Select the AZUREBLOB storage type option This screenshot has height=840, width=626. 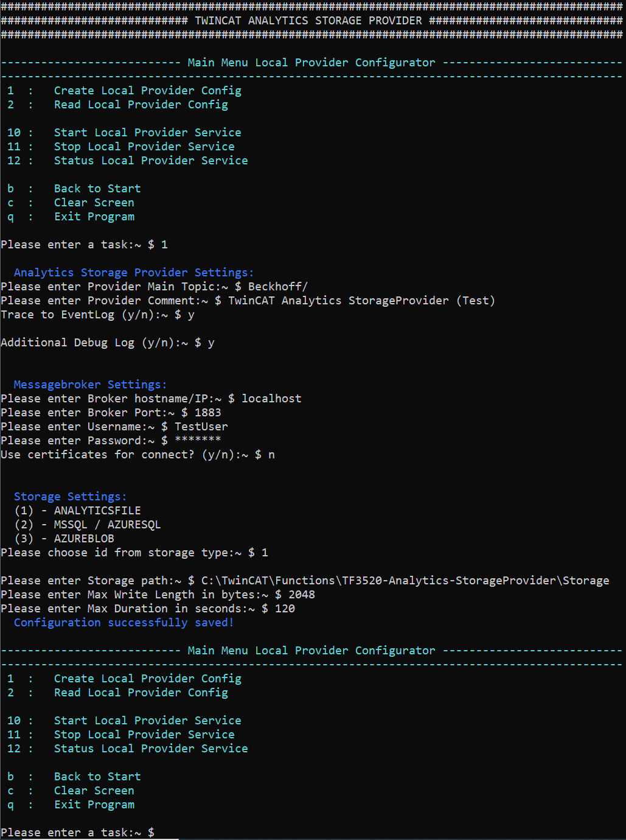(x=84, y=539)
